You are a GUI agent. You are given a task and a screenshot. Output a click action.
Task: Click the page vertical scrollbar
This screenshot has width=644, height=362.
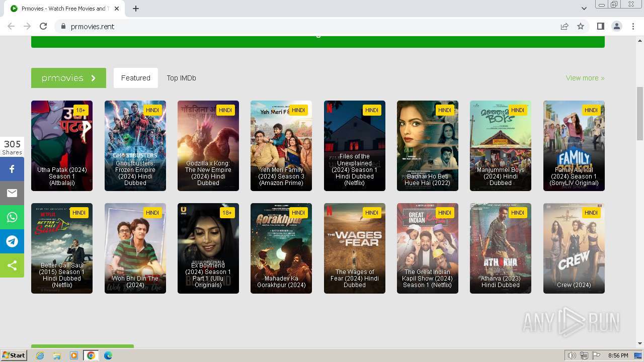640,114
